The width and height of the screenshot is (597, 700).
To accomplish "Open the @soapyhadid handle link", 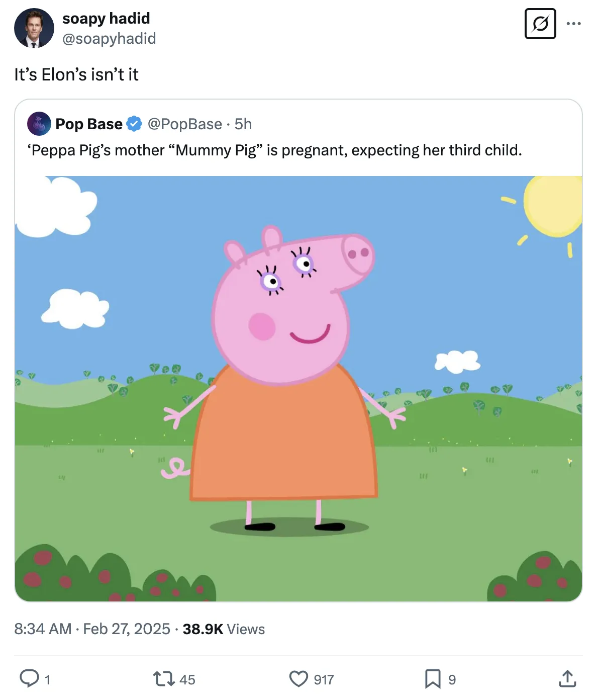I will [109, 39].
